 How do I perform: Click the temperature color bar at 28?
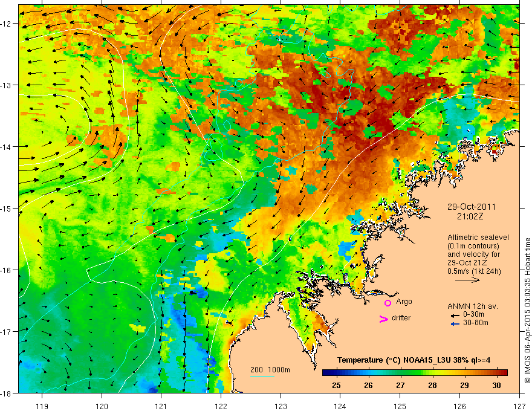[x=432, y=373]
